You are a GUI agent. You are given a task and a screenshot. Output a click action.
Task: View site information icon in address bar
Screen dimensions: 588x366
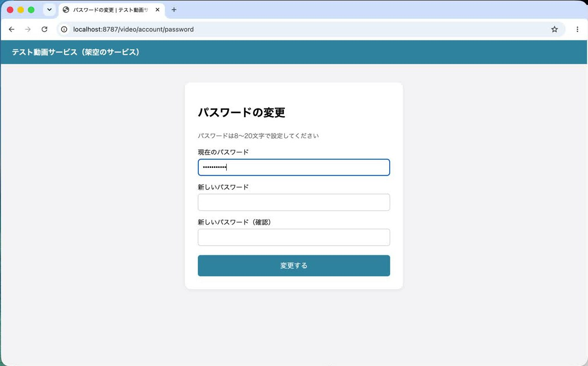pos(65,29)
